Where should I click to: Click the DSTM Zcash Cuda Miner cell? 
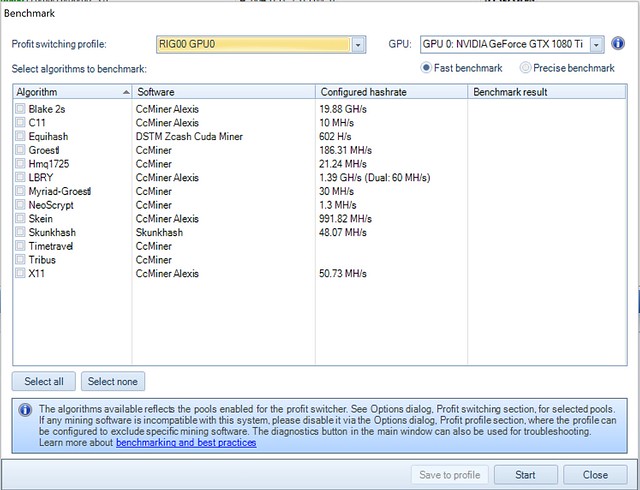point(189,136)
